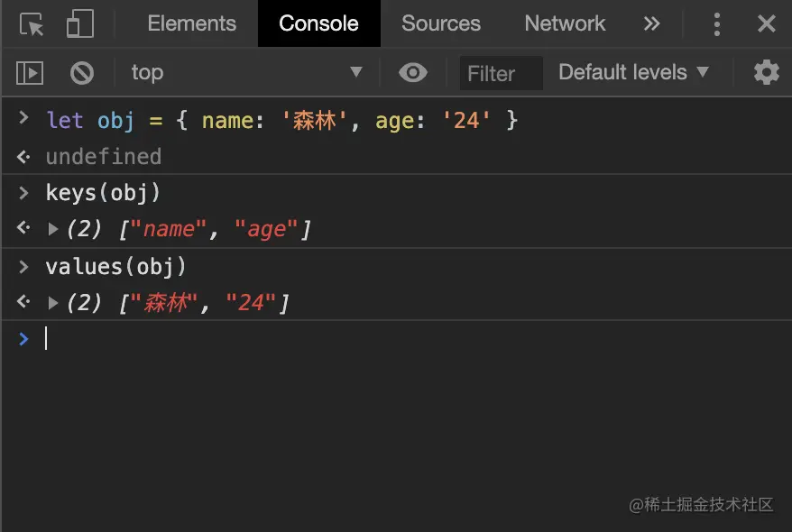Image resolution: width=792 pixels, height=532 pixels.
Task: Clear console with the ban icon
Action: [x=82, y=73]
